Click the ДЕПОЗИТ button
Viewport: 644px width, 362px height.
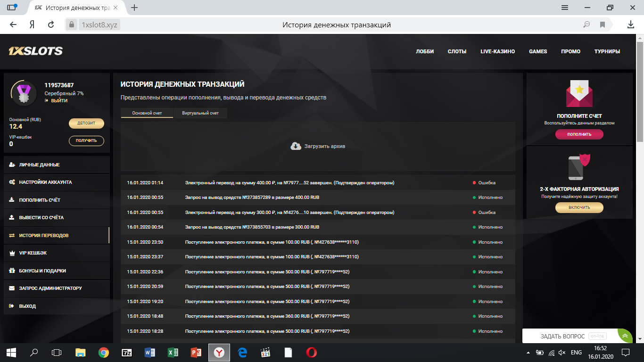point(86,123)
